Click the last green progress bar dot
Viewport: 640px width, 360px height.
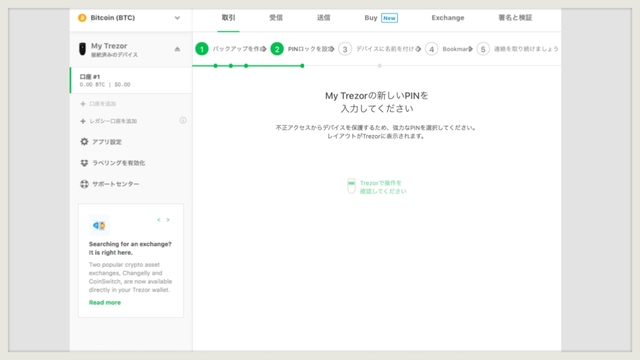tap(302, 66)
